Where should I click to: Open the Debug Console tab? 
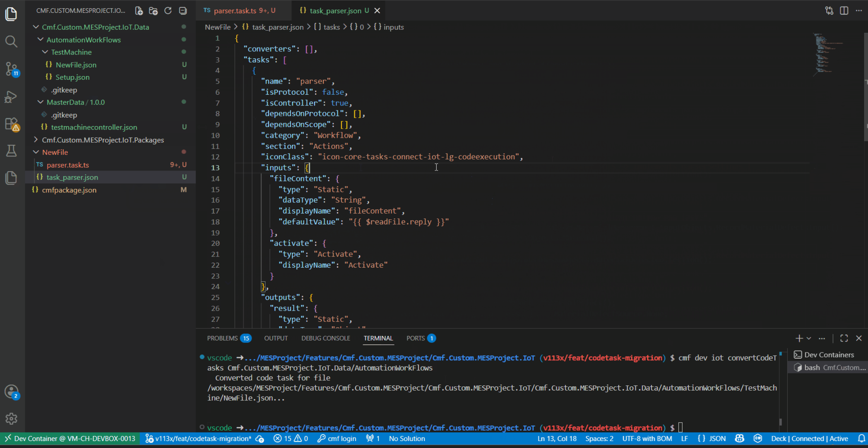[326, 338]
